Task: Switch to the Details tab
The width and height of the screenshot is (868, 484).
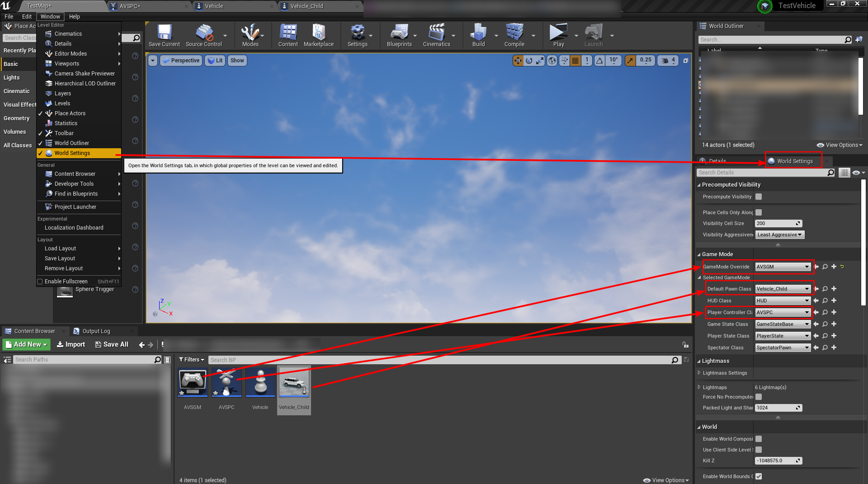Action: pyautogui.click(x=717, y=161)
